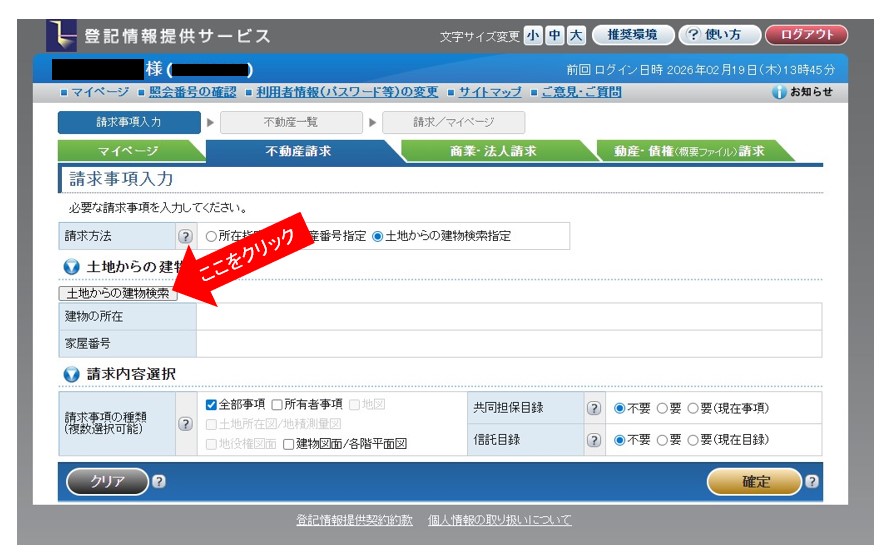Click help icon for 共同担保目録
The image size is (894, 558).
[593, 408]
